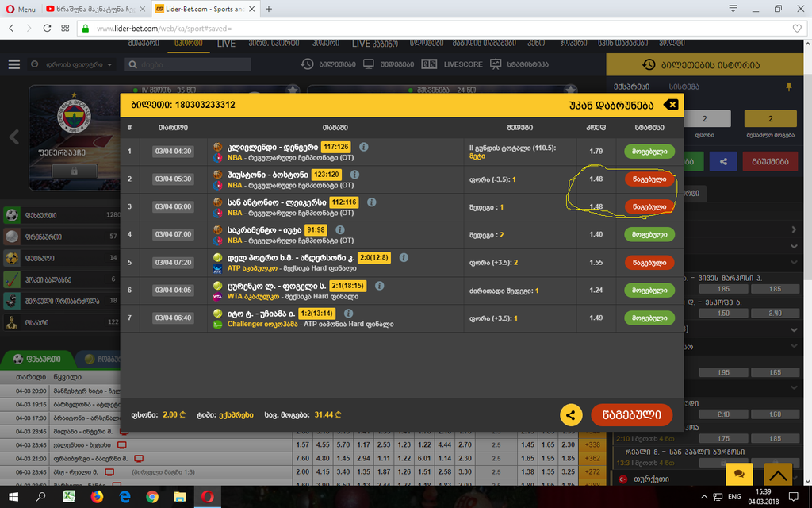Jump to page top with arrow button

tap(778, 474)
